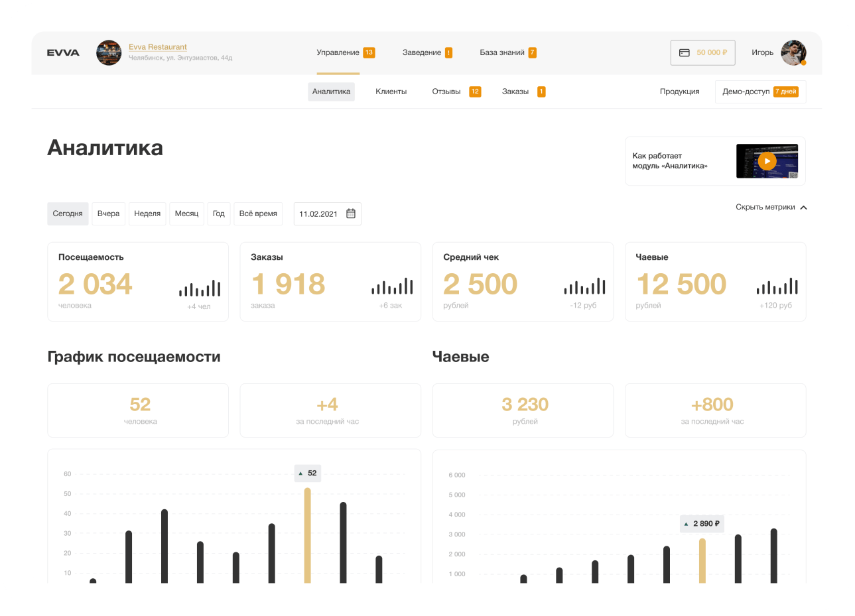
Task: Open the Evva Restaurant avatar image
Action: [x=109, y=53]
